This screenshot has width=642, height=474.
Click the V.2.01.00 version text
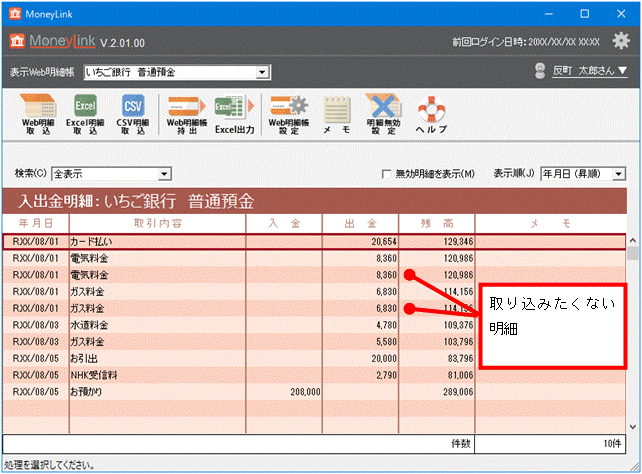pyautogui.click(x=122, y=43)
